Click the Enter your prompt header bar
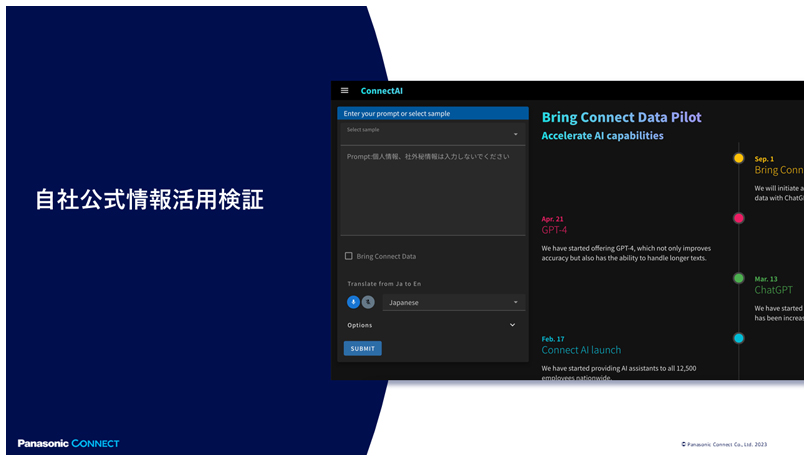The height and width of the screenshot is (461, 810). 432,114
